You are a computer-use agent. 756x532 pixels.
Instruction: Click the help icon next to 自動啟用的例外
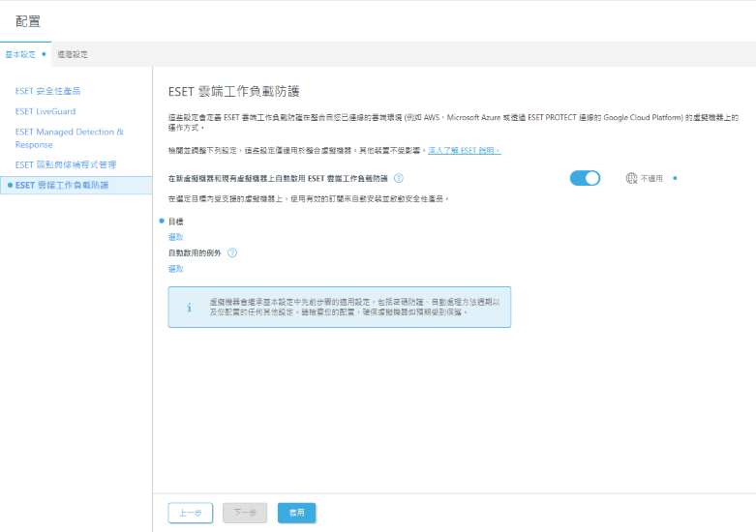[x=232, y=252]
